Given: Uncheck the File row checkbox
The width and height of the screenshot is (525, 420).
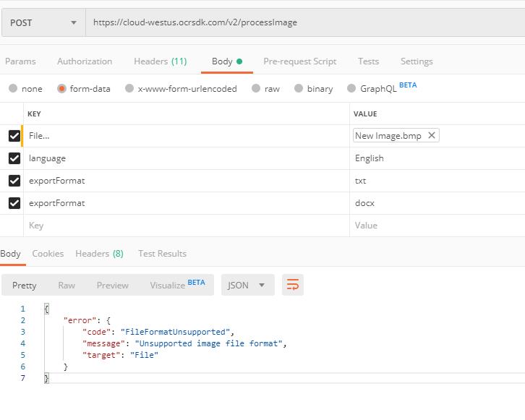Looking at the screenshot, I should tap(14, 136).
